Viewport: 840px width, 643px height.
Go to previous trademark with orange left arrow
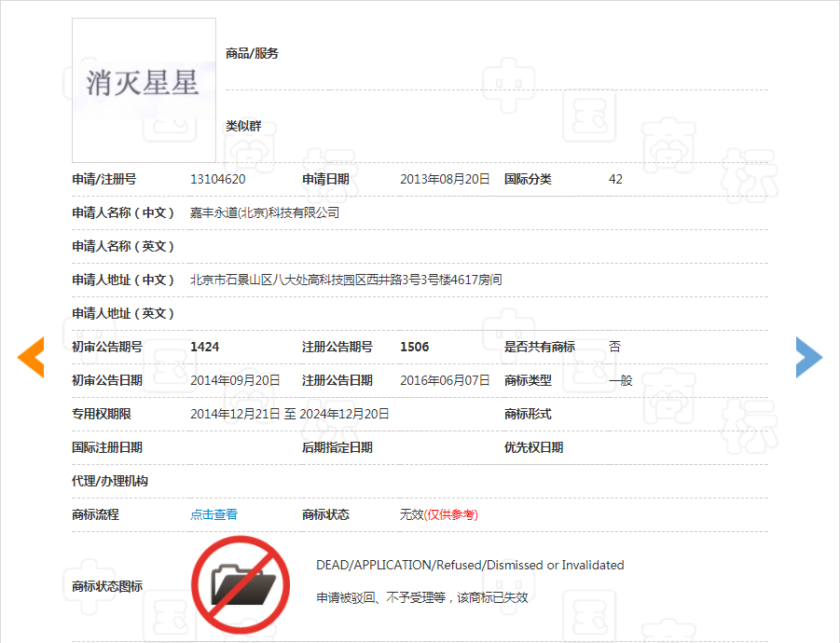(x=31, y=357)
